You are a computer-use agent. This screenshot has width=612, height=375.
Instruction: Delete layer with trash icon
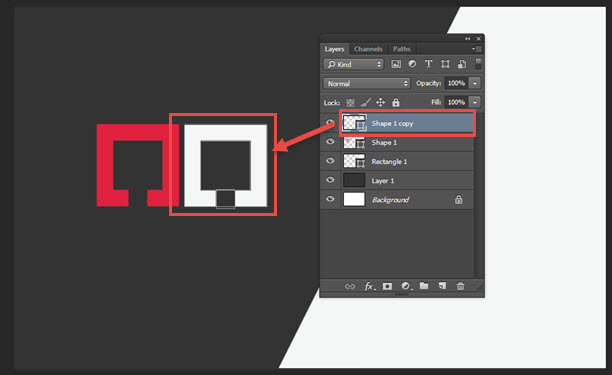[461, 286]
